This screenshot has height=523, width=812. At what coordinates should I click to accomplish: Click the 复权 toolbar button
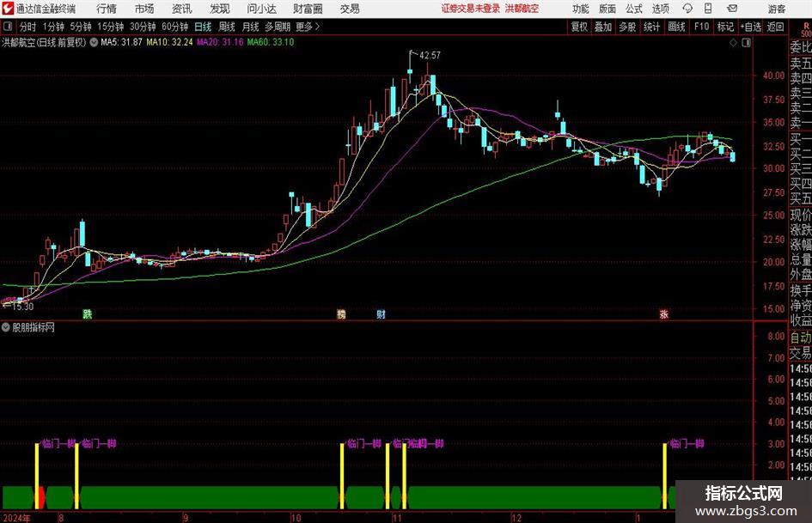[579, 27]
